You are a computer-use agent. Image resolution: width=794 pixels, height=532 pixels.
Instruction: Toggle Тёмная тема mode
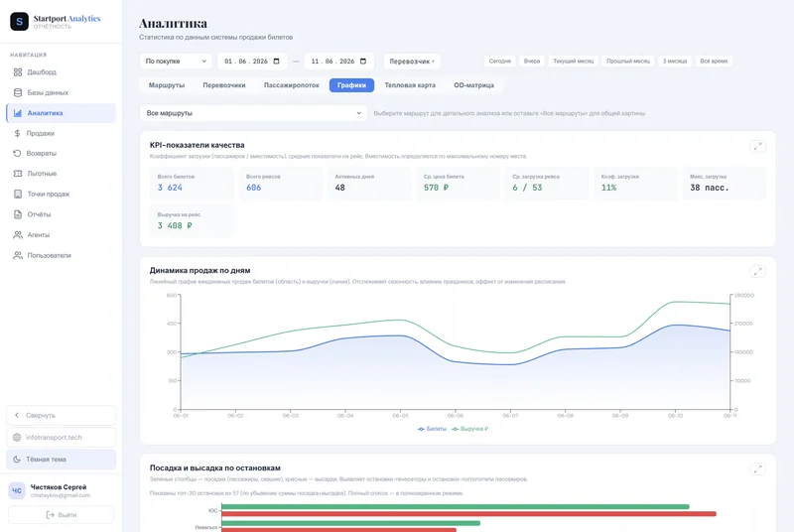point(62,460)
